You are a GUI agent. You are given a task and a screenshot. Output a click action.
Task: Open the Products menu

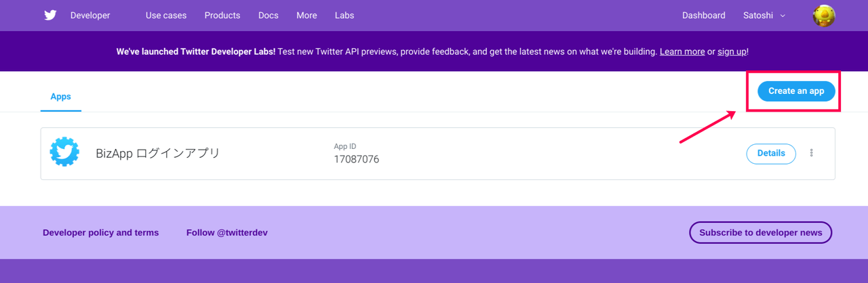(222, 16)
